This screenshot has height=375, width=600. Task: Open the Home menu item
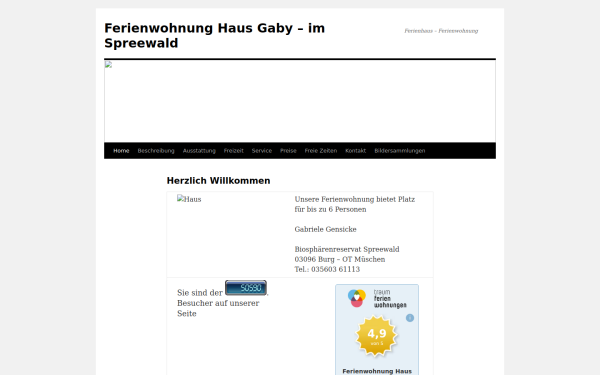(x=121, y=151)
